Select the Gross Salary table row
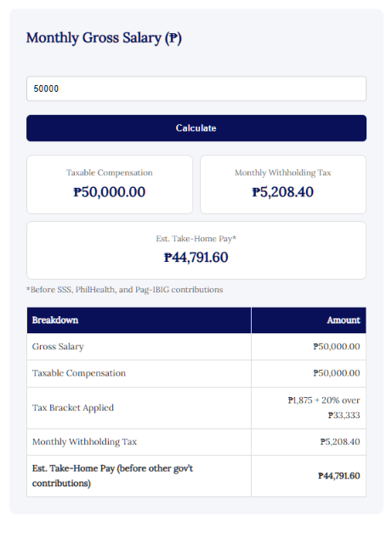Viewport: 392px width, 533px height. [196, 347]
